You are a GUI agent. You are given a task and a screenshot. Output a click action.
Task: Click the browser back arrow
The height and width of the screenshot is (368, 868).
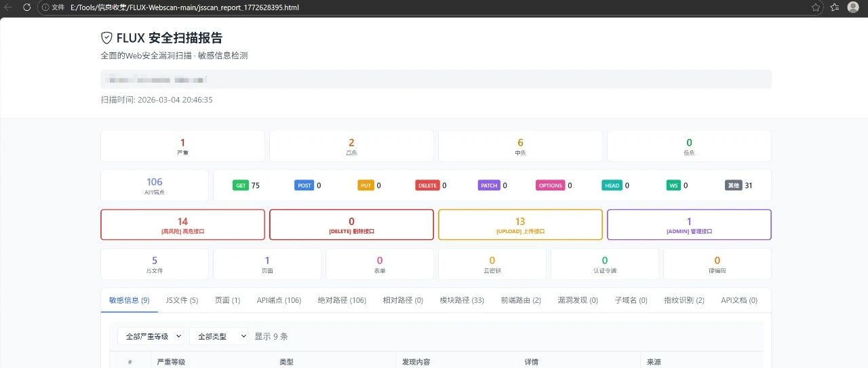[x=9, y=7]
